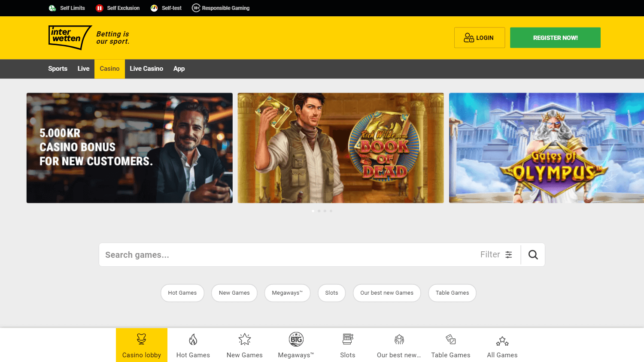Open the Self Exclusion link text

[123, 8]
